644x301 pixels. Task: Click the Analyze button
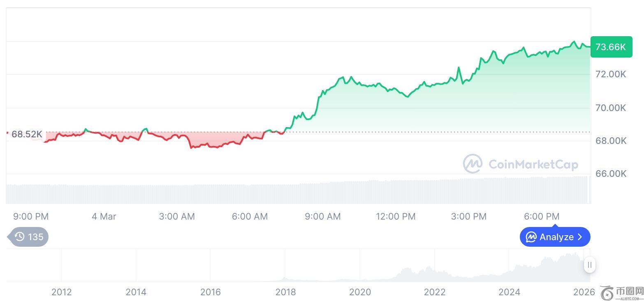point(555,237)
